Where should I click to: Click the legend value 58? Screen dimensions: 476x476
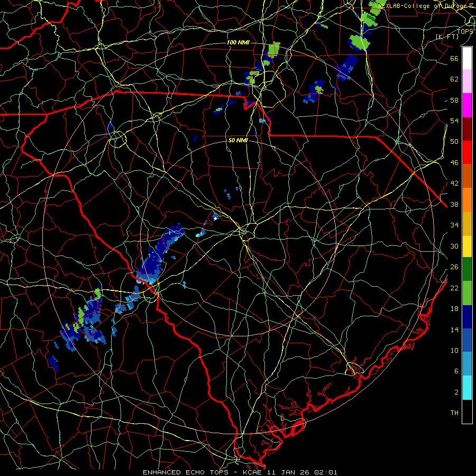454,100
